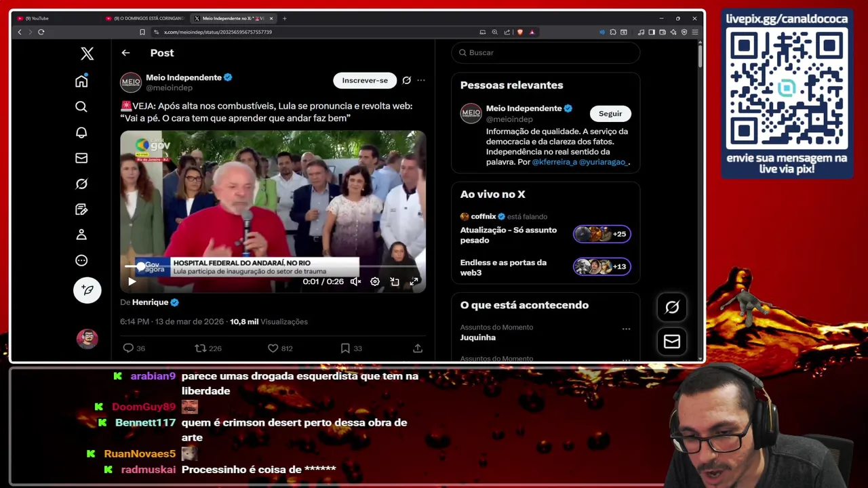Open Meio Independente avatar in Pessoas relevantes
The image size is (868, 488).
point(471,113)
